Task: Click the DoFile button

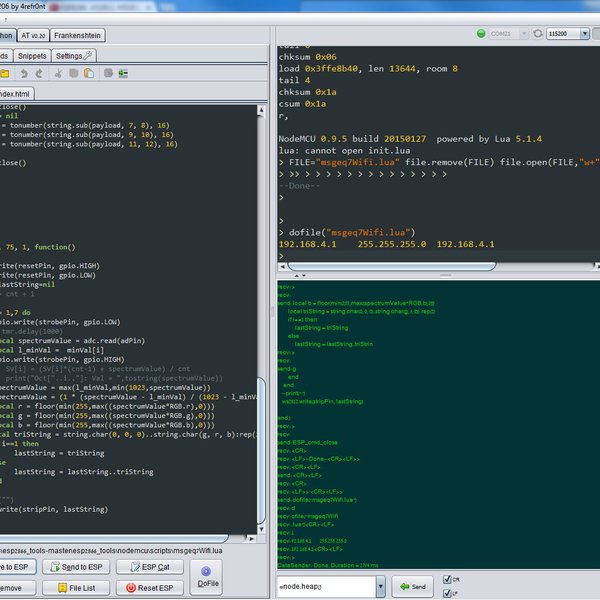Action: pos(208,577)
